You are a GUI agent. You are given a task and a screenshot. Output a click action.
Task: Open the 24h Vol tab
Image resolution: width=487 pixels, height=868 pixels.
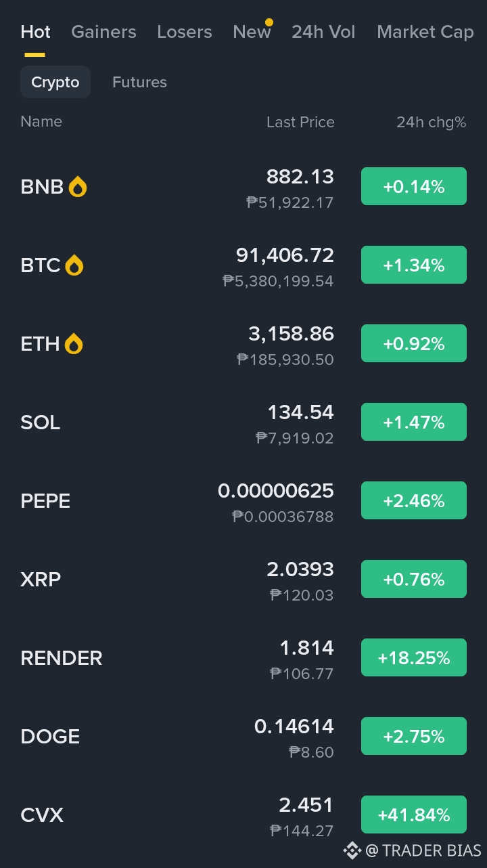click(323, 32)
